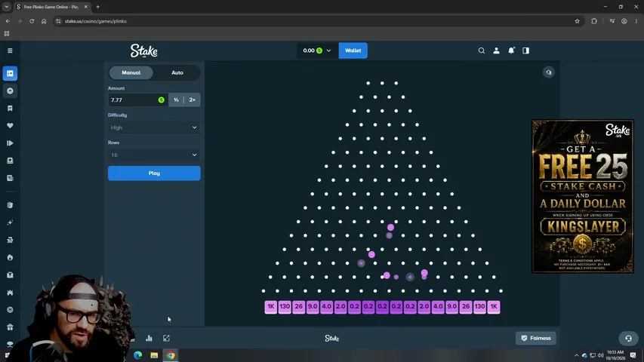The width and height of the screenshot is (644, 362).
Task: Open the live support headset button
Action: pyautogui.click(x=628, y=338)
